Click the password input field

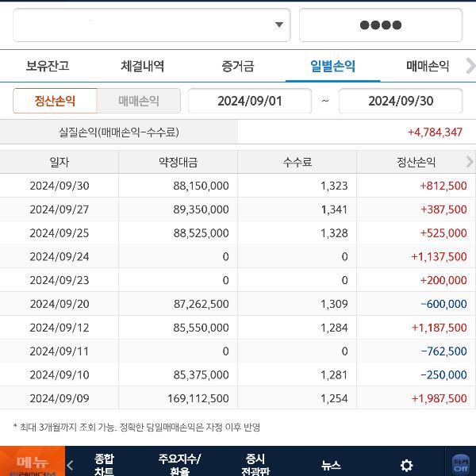[x=380, y=25]
